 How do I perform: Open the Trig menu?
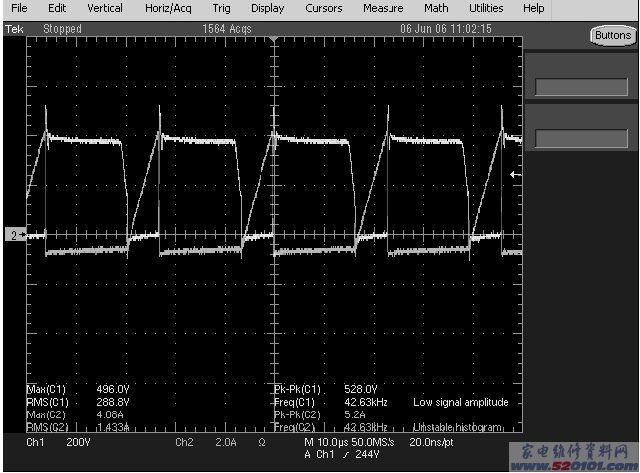click(x=221, y=8)
